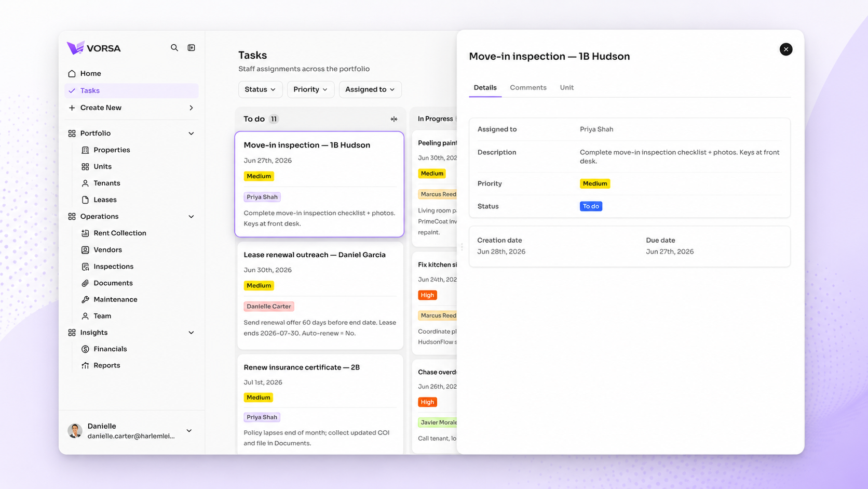Click the Operations section grid icon

(72, 217)
